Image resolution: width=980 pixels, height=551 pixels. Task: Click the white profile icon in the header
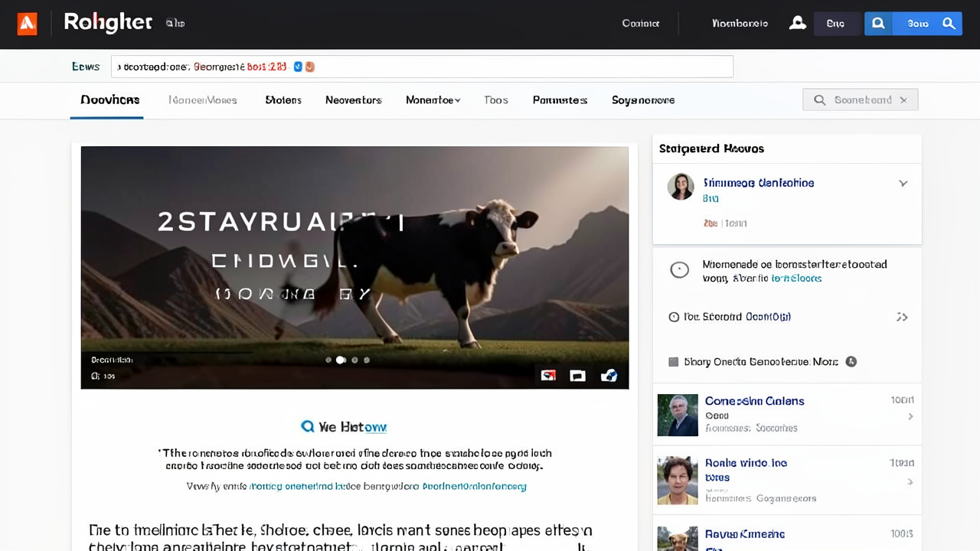point(798,24)
